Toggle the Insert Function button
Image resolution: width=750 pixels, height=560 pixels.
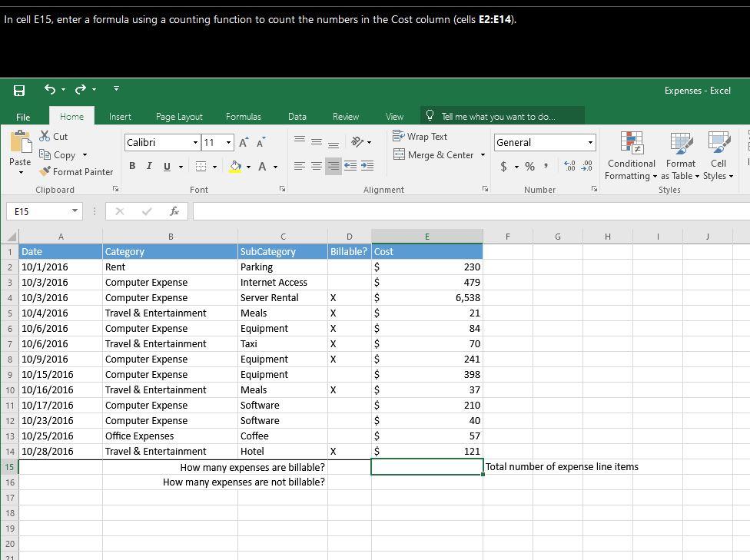tap(173, 210)
